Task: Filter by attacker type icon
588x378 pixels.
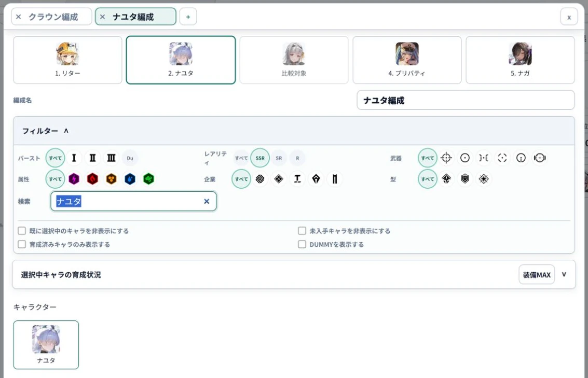Action: point(446,179)
